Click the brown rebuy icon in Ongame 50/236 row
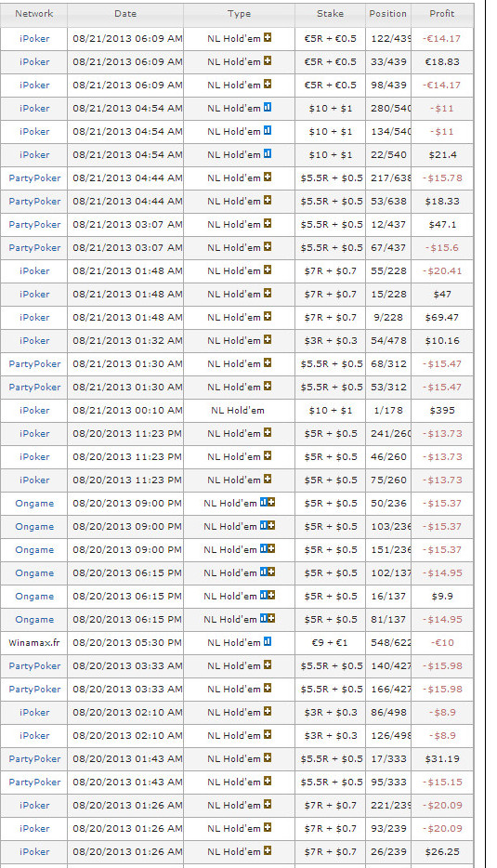497x868 pixels. pyautogui.click(x=271, y=503)
